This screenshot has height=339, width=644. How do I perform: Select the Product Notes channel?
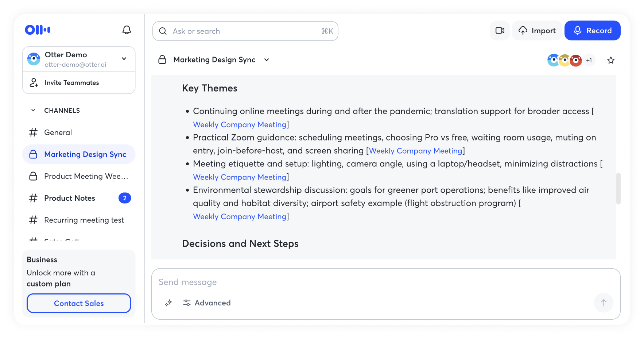pos(70,198)
